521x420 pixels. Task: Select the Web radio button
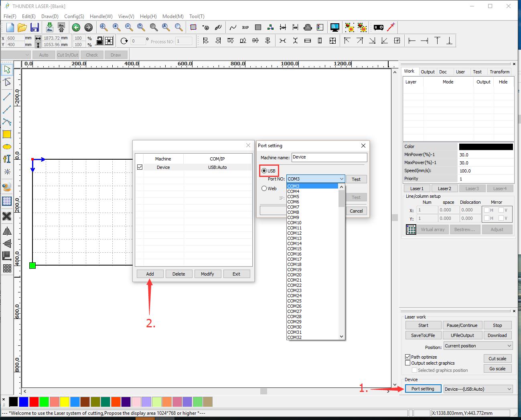264,189
